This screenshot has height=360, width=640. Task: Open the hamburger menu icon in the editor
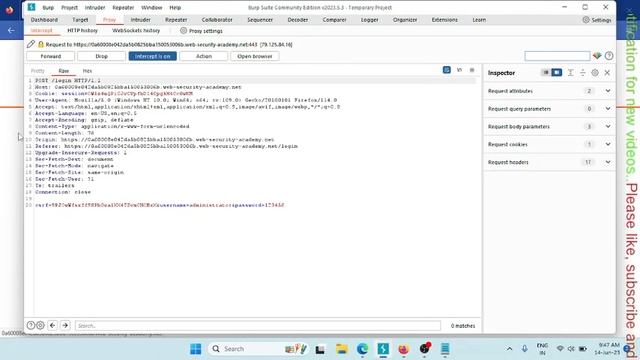pos(472,70)
